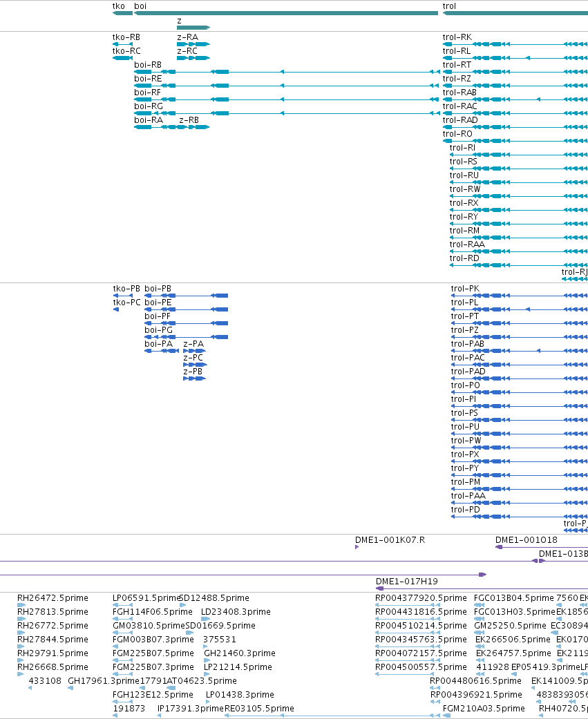This screenshot has width=588, height=719.
Task: Select the trol-PD protein label
Action: (466, 509)
